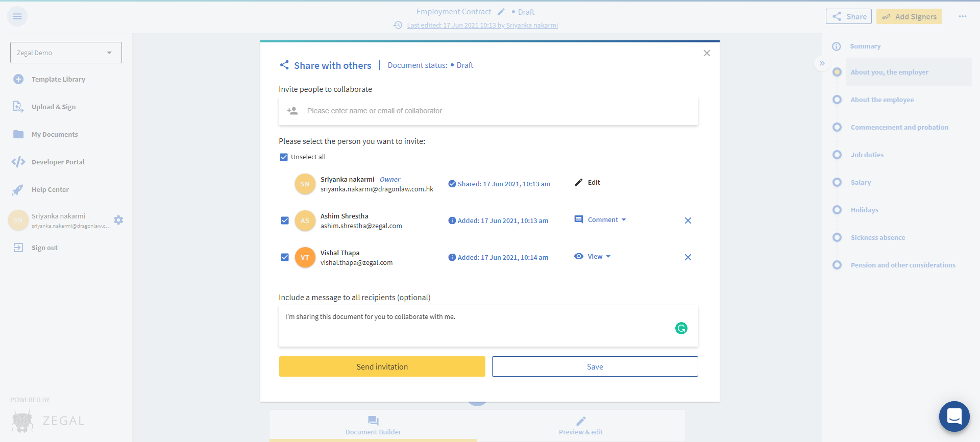
Task: Jump to Holidays section
Action: coord(864,210)
